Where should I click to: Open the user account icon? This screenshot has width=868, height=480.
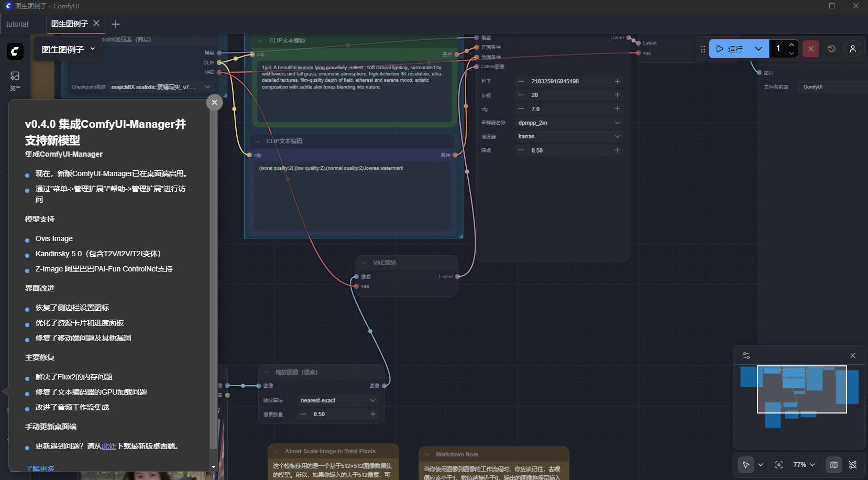(x=852, y=49)
